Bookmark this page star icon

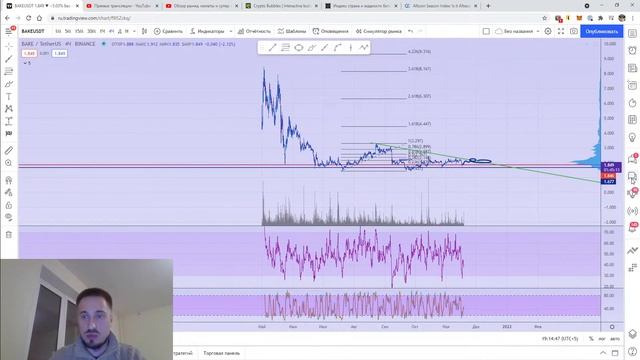tap(544, 18)
